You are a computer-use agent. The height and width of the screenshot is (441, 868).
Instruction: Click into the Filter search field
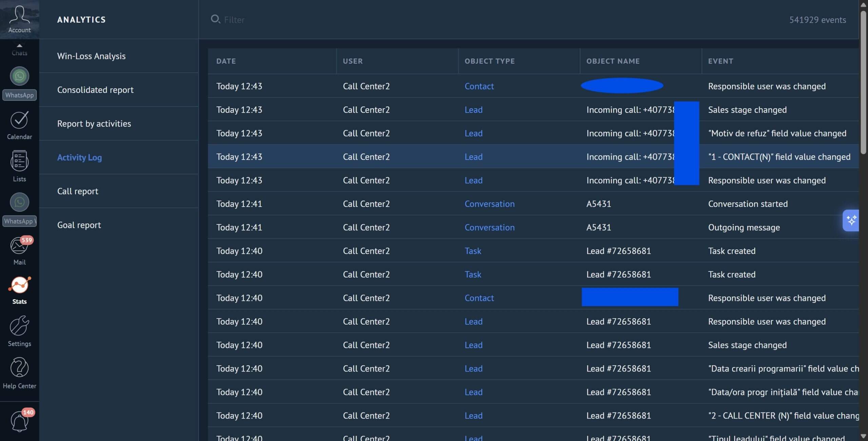(475, 20)
